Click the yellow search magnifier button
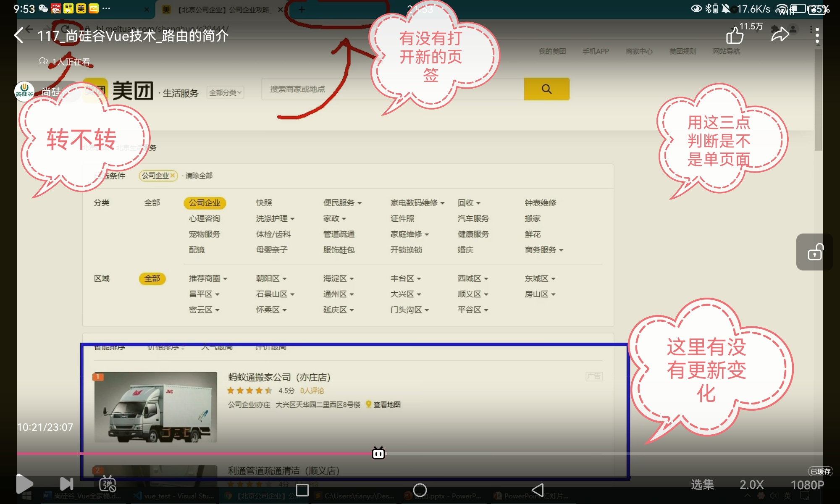The height and width of the screenshot is (504, 840). click(x=546, y=89)
